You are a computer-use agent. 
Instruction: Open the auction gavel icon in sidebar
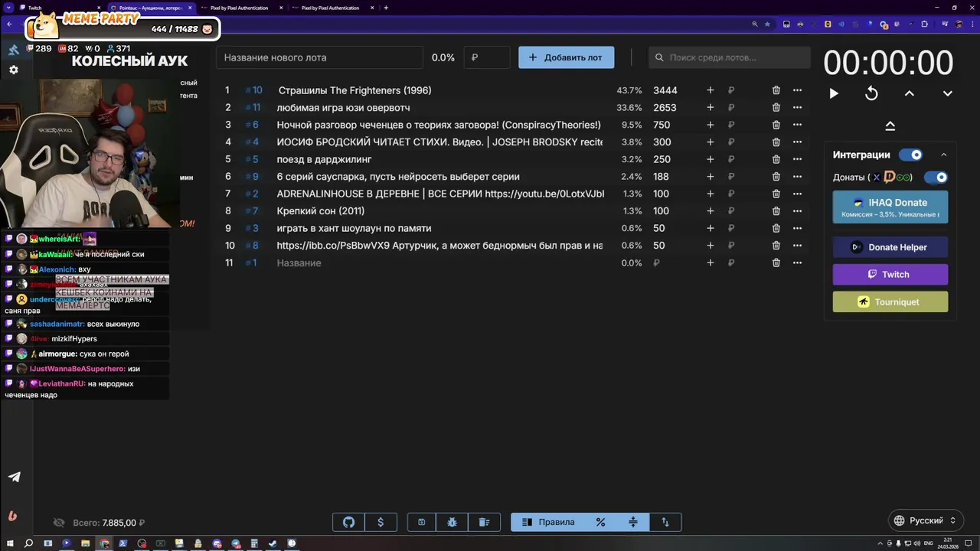pos(14,50)
